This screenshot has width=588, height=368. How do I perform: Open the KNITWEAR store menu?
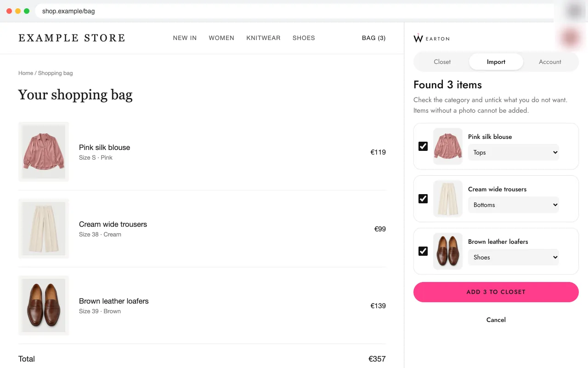263,38
